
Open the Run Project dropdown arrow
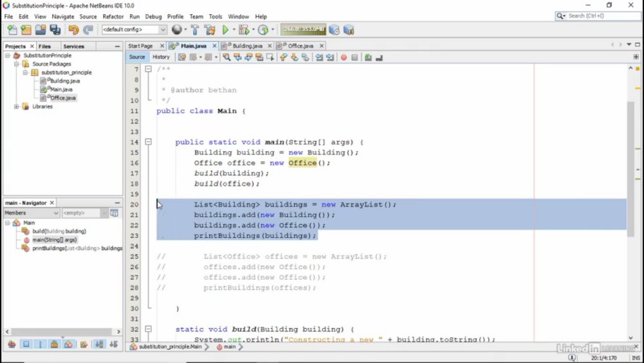click(x=234, y=30)
